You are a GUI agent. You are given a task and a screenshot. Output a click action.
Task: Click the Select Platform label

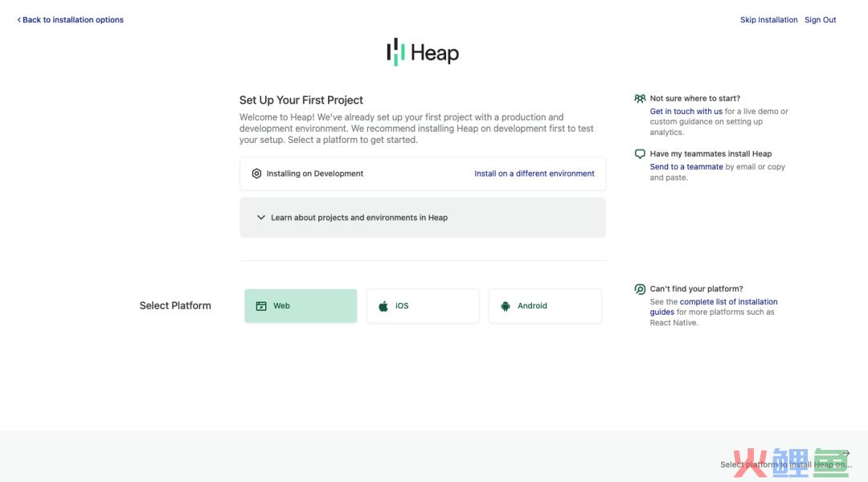(175, 305)
